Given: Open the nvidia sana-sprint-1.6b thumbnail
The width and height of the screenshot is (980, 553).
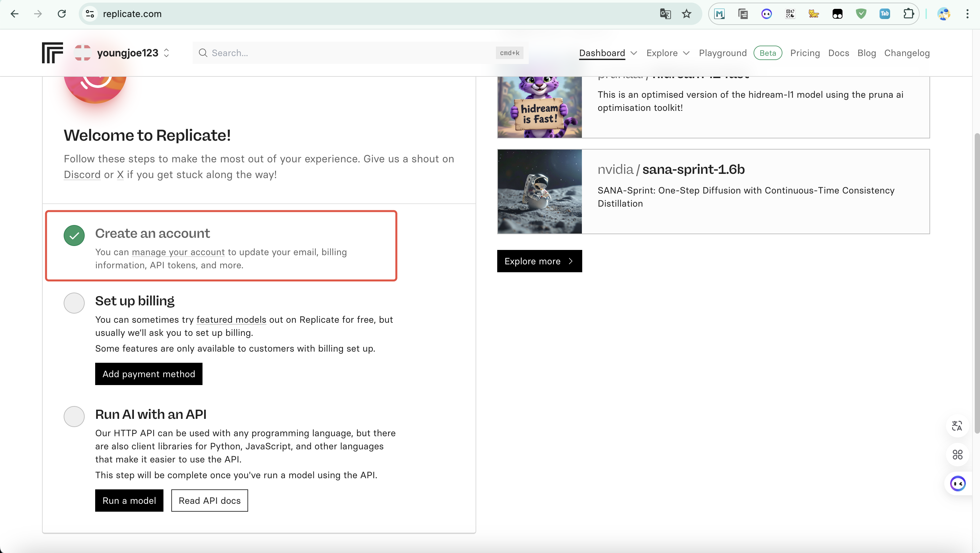Looking at the screenshot, I should (x=540, y=191).
